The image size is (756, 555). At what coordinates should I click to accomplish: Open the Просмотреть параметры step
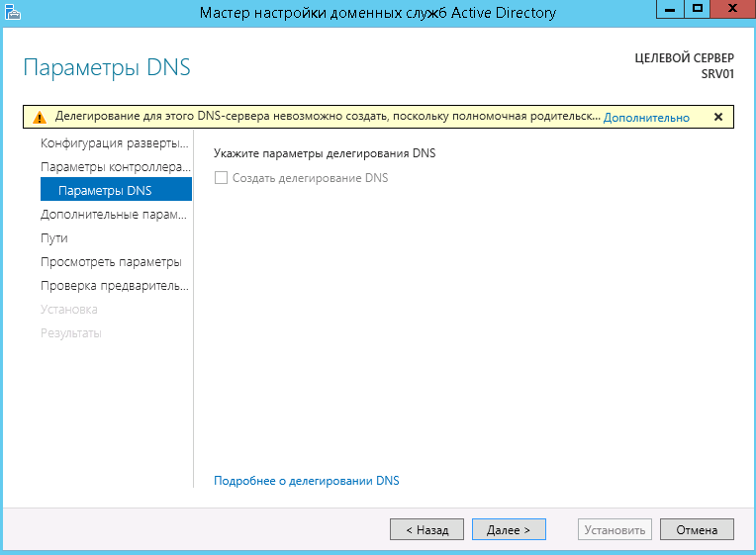(x=111, y=262)
